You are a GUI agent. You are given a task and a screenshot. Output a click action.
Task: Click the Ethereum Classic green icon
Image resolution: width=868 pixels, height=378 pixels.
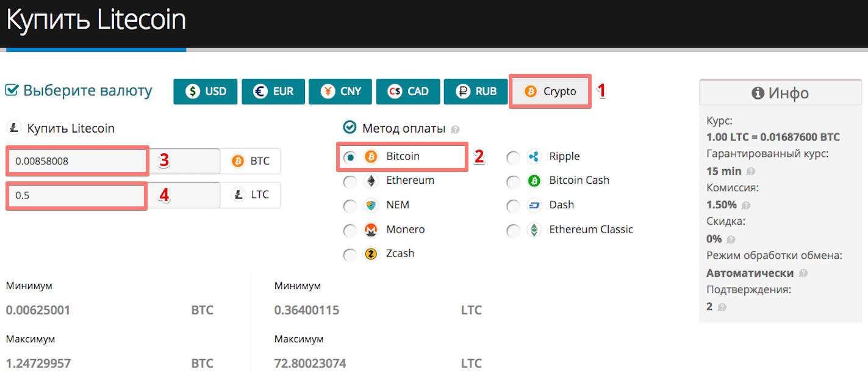(534, 230)
